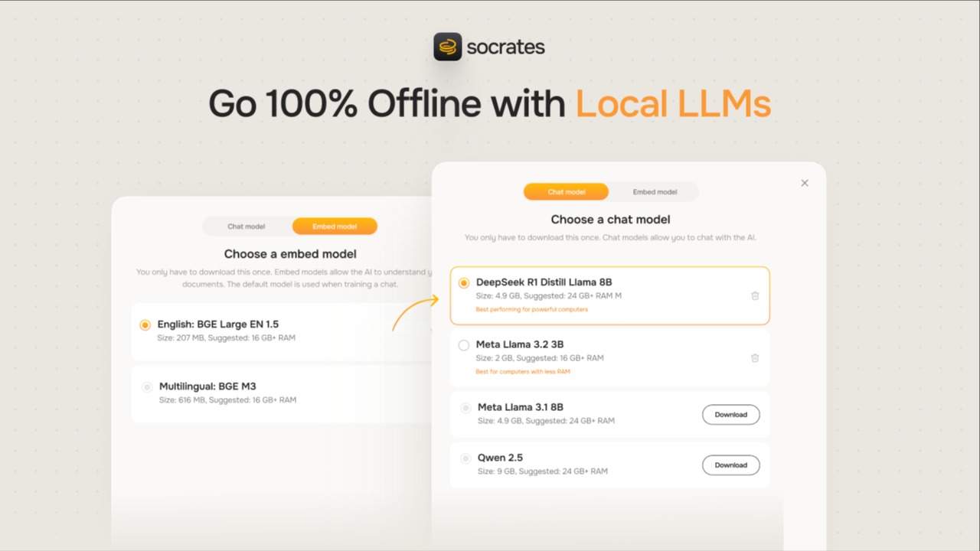Select the Embed model tab on the left card

[335, 226]
